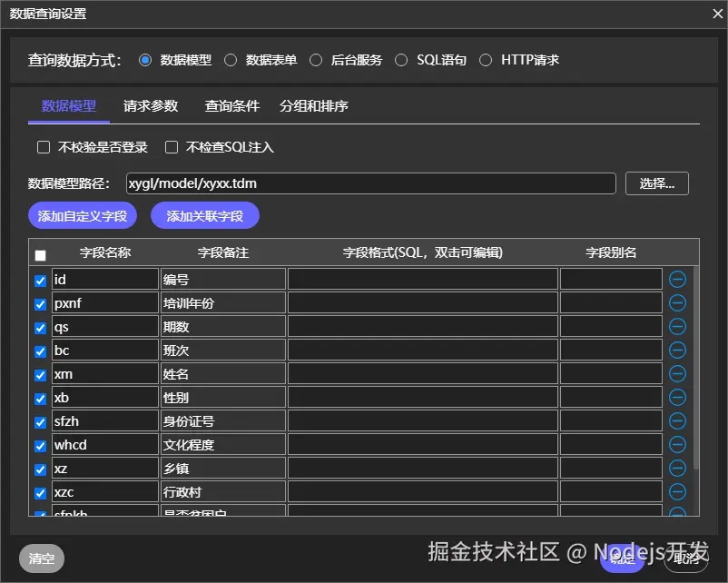The height and width of the screenshot is (583, 728).
Task: Toggle the select-all checkbox in table header
Action: point(39,255)
